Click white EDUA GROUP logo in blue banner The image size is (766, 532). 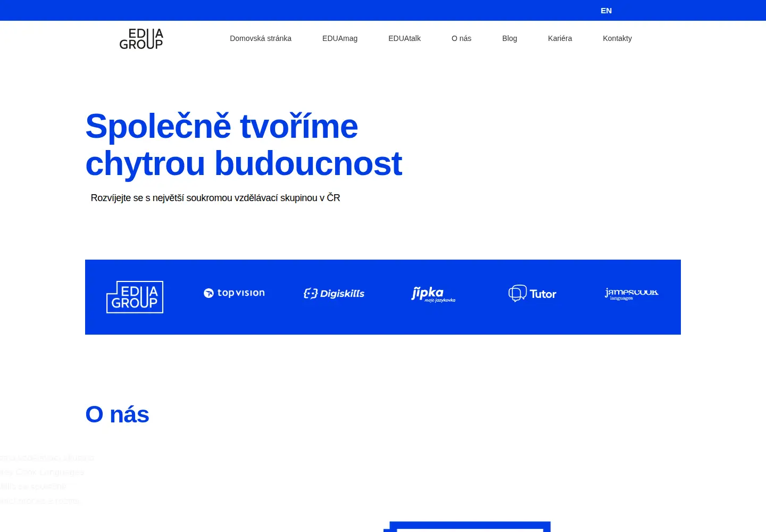pyautogui.click(x=135, y=297)
